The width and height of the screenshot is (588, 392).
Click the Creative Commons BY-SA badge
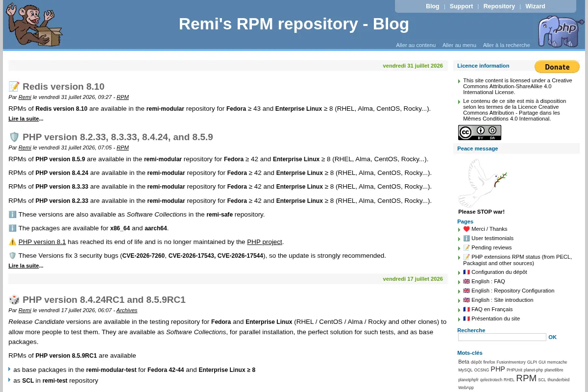pos(479,132)
